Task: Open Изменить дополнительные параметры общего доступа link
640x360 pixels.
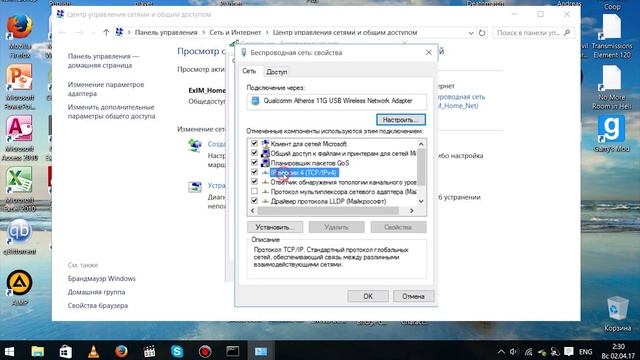Action: 111,111
